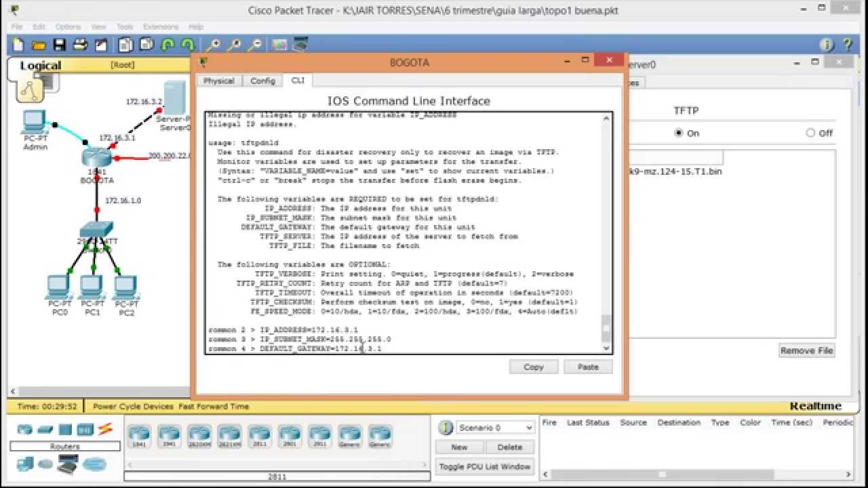Click the Redo green arrow icon
The width and height of the screenshot is (868, 488).
[188, 45]
